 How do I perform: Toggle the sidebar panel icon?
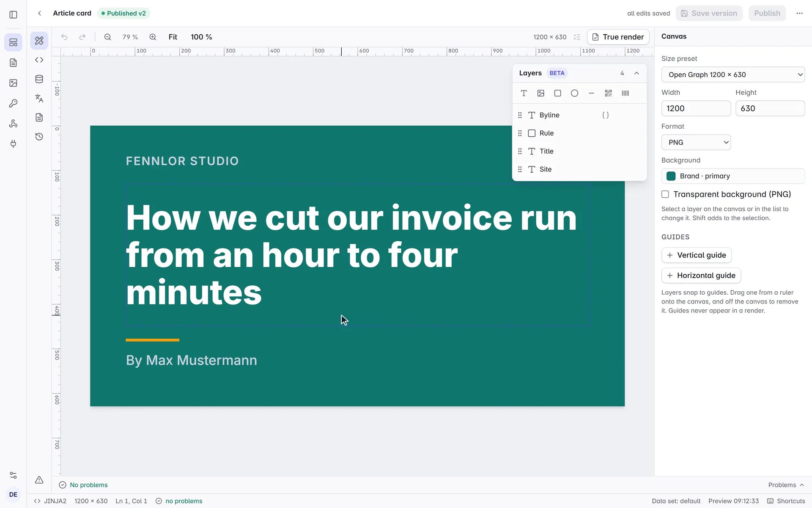[13, 14]
